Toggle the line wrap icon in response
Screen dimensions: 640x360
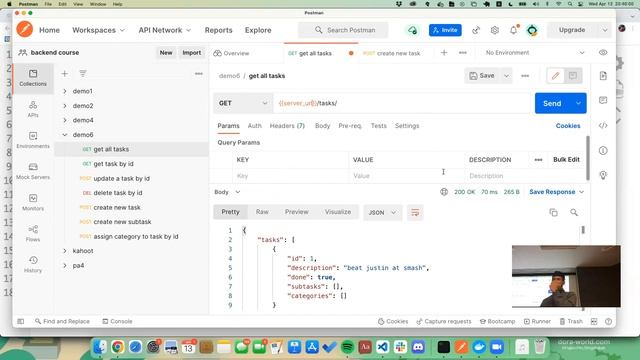click(415, 213)
